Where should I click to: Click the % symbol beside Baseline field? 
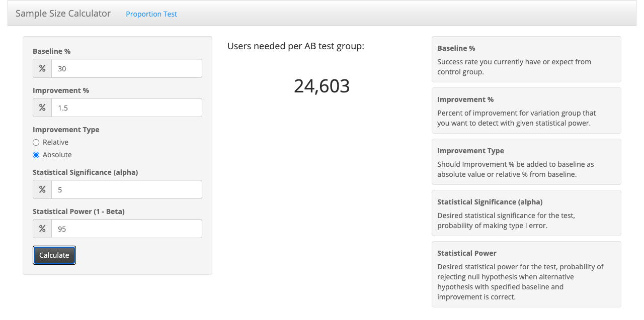coord(42,68)
